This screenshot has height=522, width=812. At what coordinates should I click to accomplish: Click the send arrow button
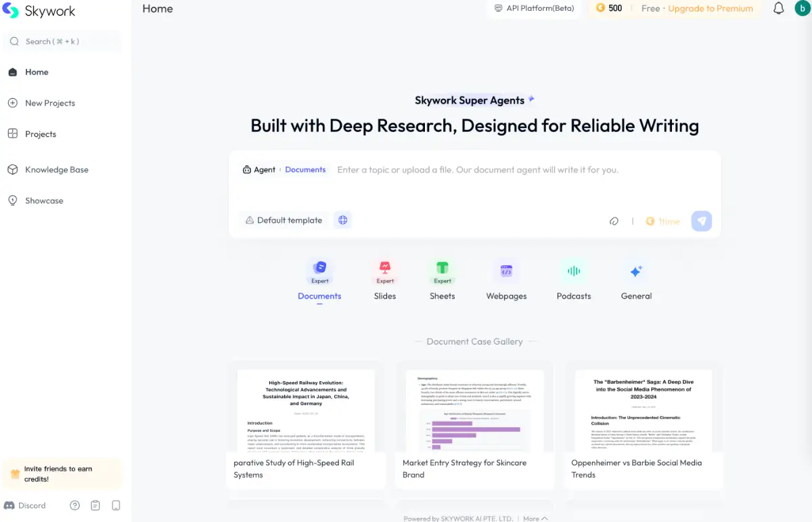(x=701, y=221)
